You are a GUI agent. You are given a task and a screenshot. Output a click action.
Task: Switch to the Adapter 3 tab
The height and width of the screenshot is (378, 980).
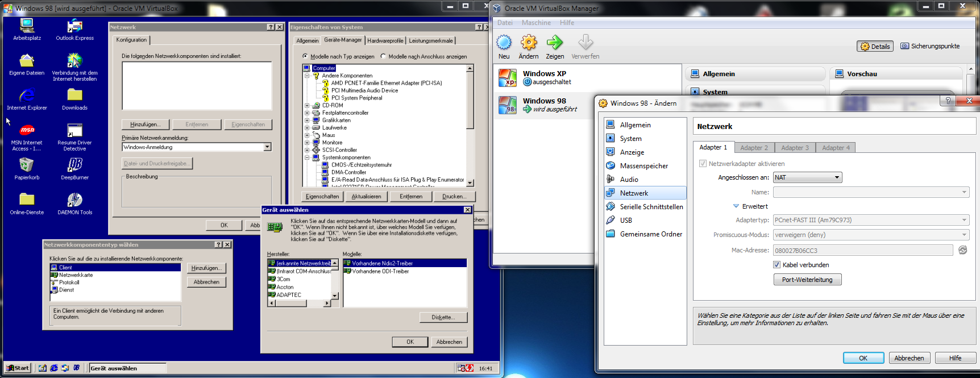(795, 148)
